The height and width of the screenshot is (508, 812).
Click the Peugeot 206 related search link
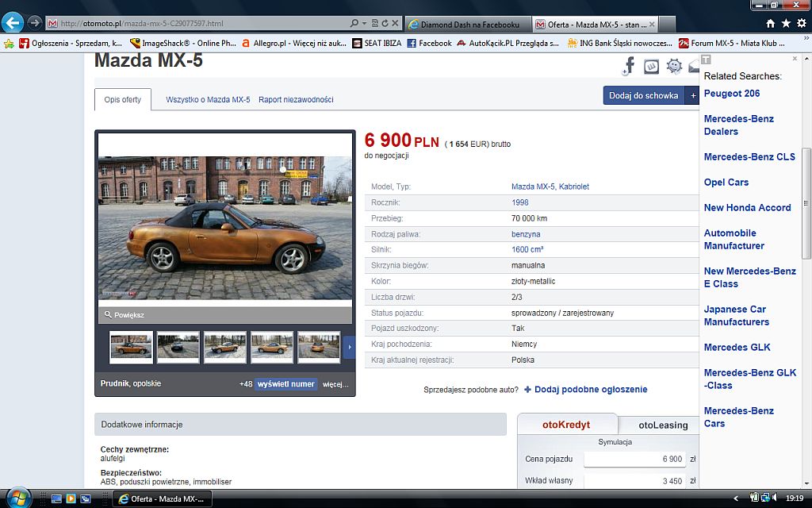pyautogui.click(x=732, y=94)
